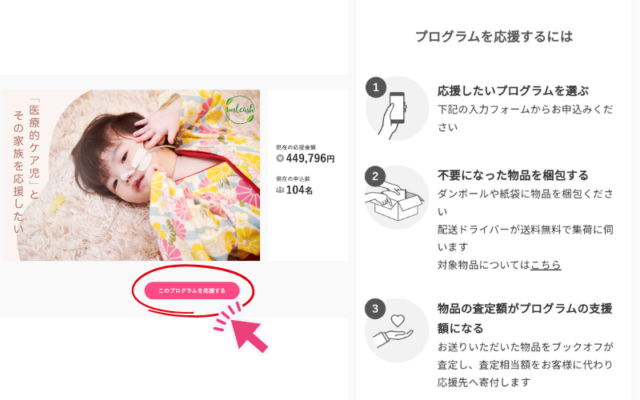Select the 物品の査定額がプログラムの支援額になる title
The width and height of the screenshot is (640, 400).
(525, 318)
